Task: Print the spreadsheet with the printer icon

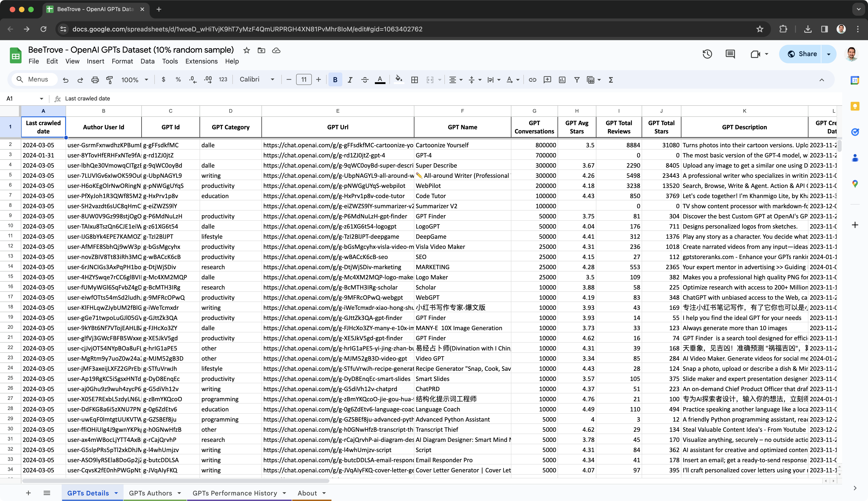Action: point(95,80)
